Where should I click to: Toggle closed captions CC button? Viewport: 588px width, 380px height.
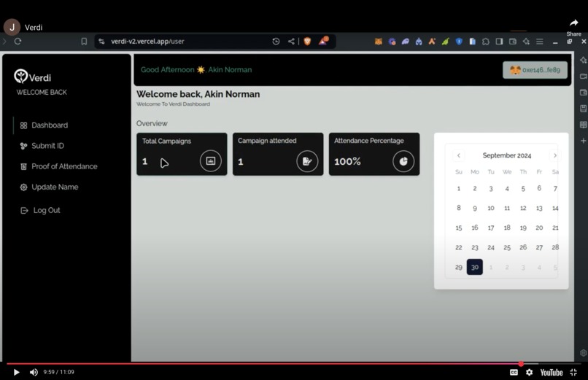pyautogui.click(x=514, y=372)
